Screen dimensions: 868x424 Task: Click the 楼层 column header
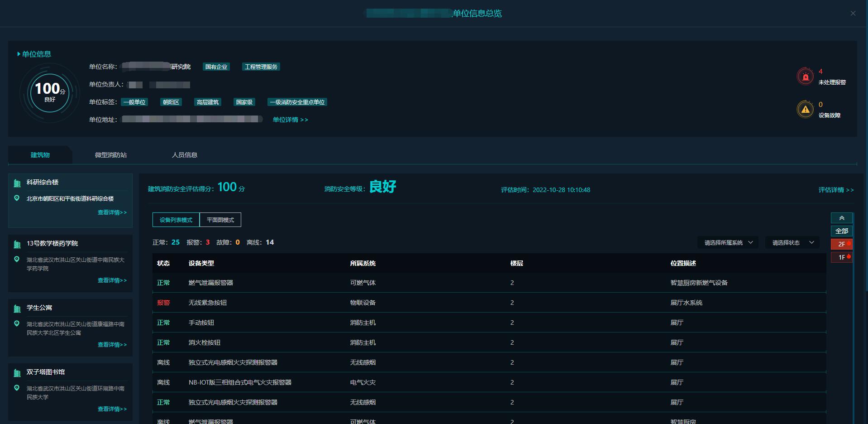pos(517,263)
